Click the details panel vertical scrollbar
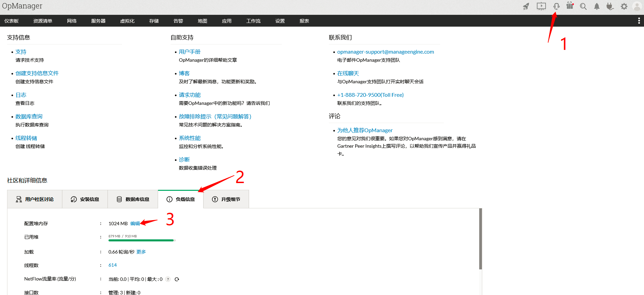Viewport: 644px width, 295px height. 481,239
